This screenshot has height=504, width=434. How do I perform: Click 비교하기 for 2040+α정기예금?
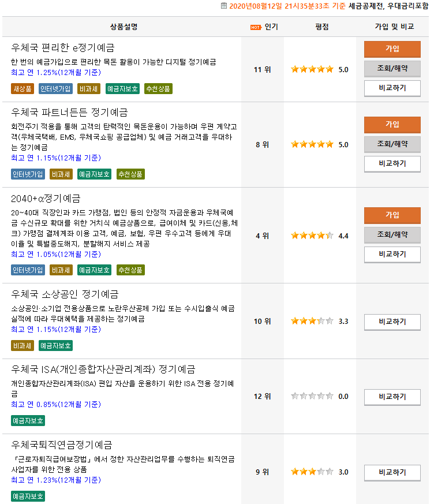click(392, 254)
